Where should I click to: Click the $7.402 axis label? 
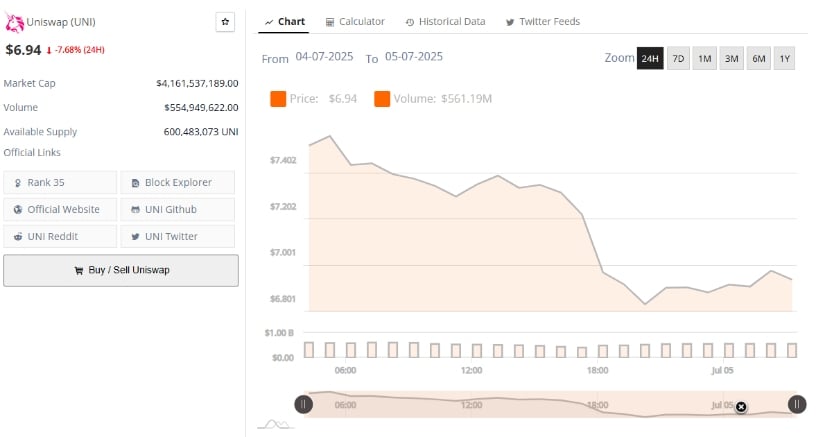[283, 160]
